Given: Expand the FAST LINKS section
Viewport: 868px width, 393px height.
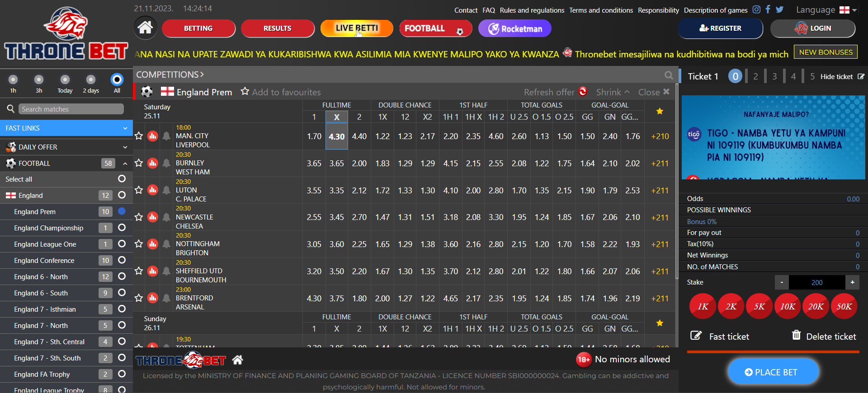Looking at the screenshot, I should pos(66,128).
